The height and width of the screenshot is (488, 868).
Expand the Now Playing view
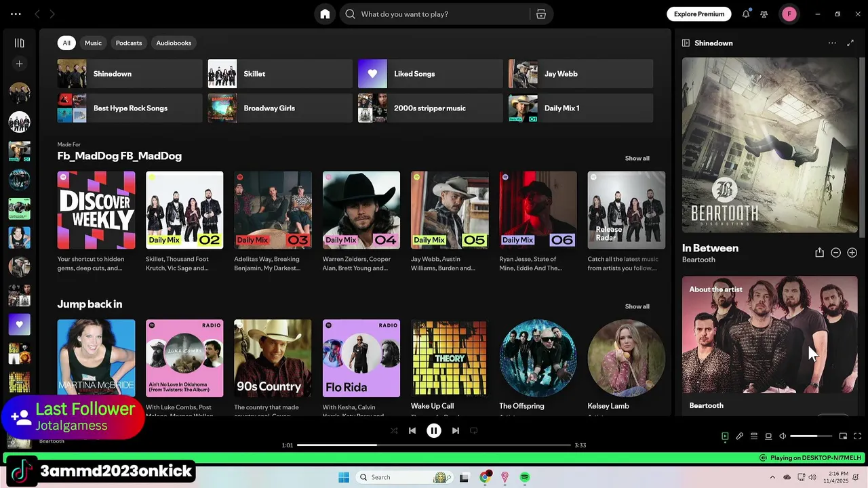pos(850,43)
